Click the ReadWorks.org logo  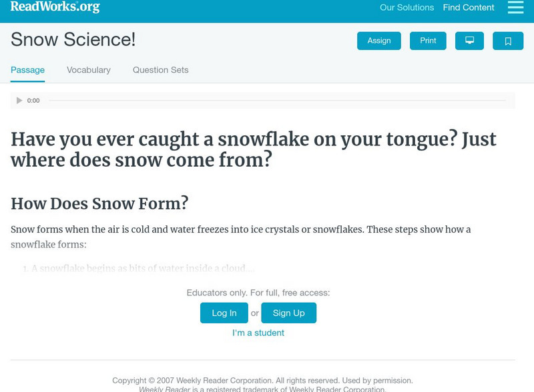pyautogui.click(x=55, y=7)
